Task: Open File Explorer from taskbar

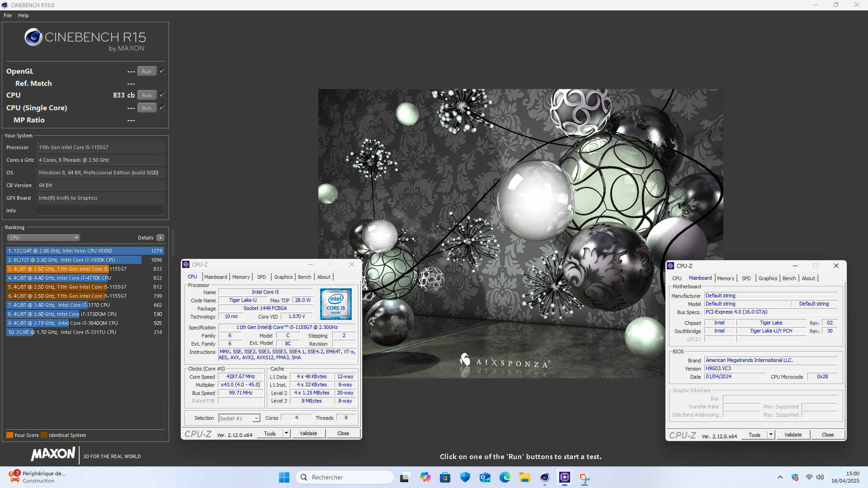Action: tap(524, 477)
